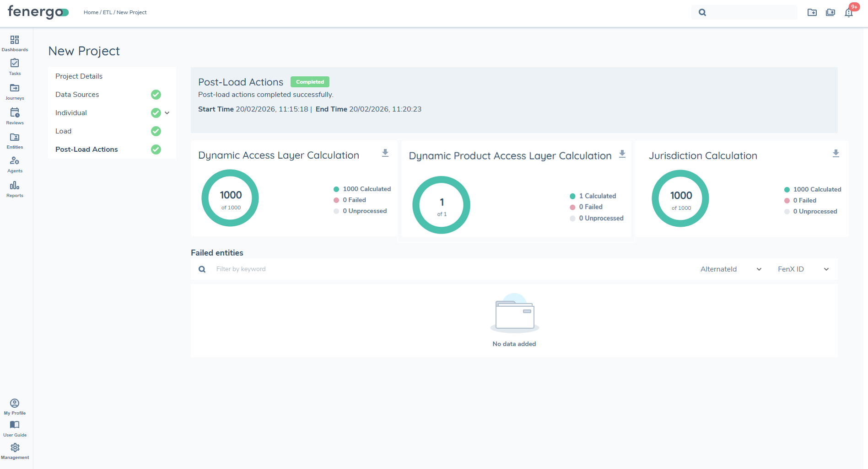Go to Tasks in sidebar
This screenshot has height=469, width=868.
tap(15, 67)
